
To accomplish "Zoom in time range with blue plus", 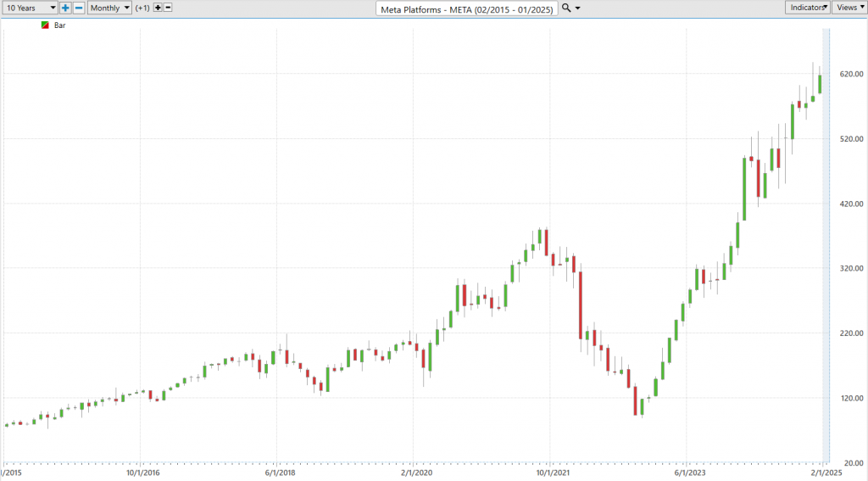I will coord(65,8).
